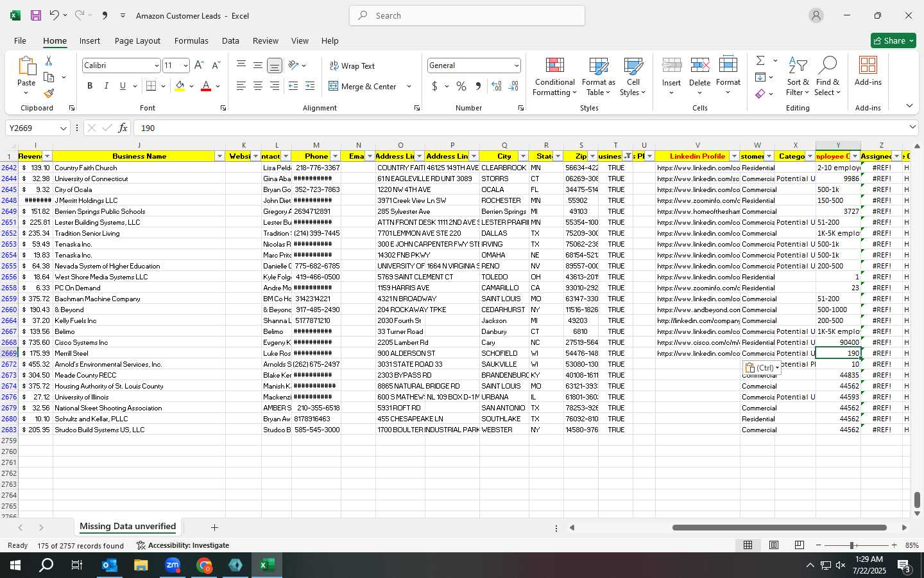924x578 pixels.
Task: Open the font size dropdown
Action: 185,66
